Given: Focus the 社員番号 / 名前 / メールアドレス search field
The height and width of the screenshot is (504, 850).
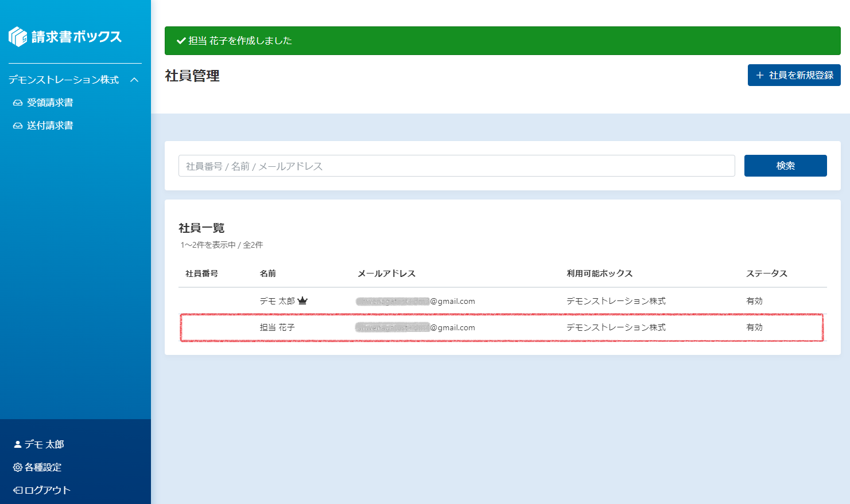Looking at the screenshot, I should (456, 166).
